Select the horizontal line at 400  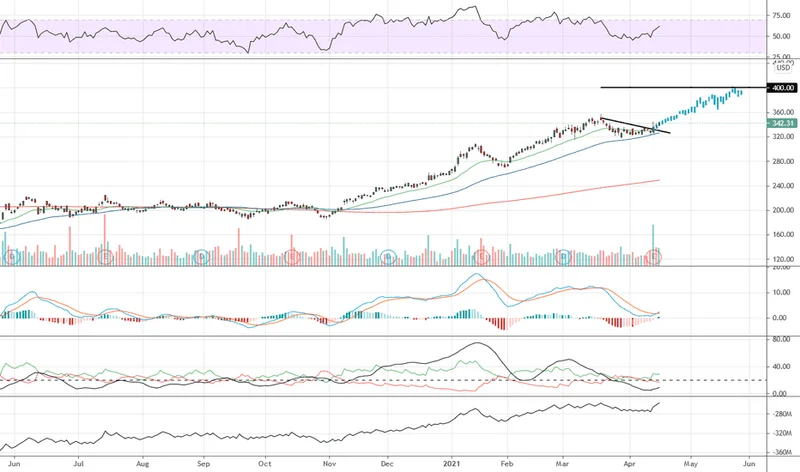(x=680, y=88)
